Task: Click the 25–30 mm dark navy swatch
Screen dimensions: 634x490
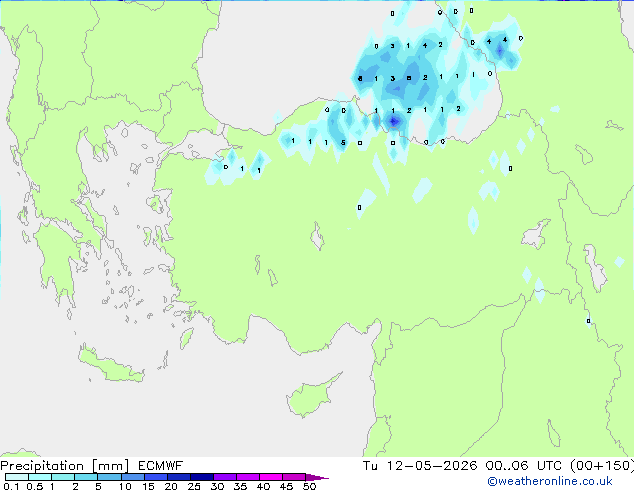Action: pos(201,477)
